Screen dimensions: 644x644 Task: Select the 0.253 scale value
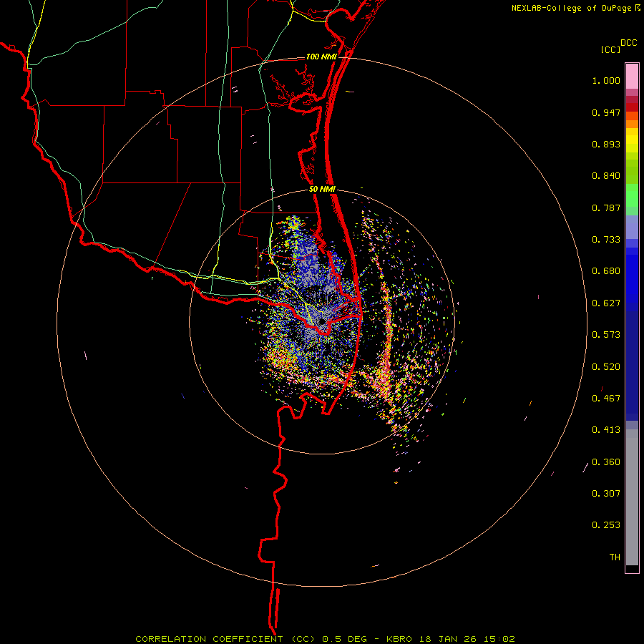click(606, 525)
